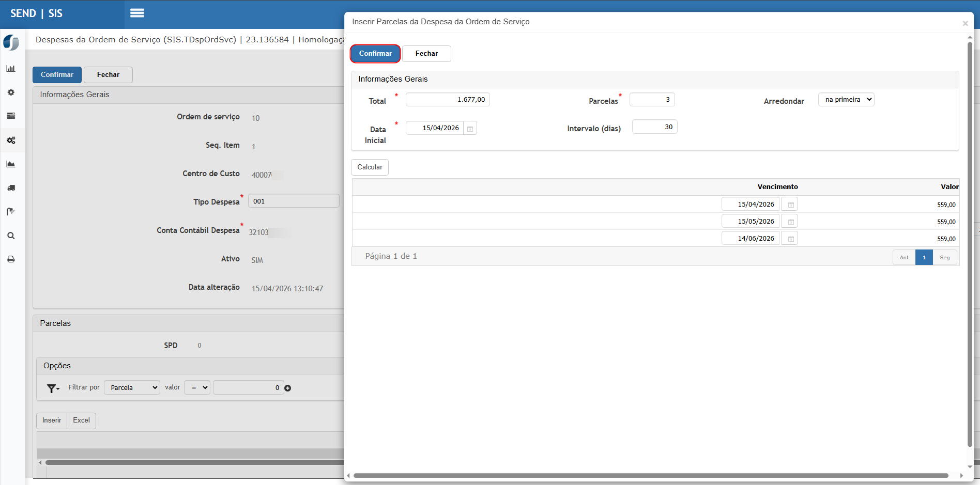
Task: Click the area chart sidebar icon
Action: click(x=11, y=164)
